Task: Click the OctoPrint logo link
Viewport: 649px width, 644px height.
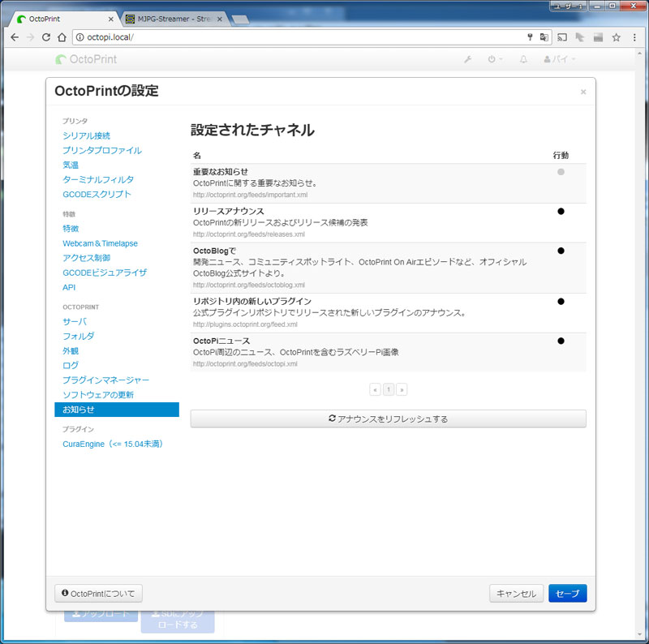Action: (x=86, y=59)
